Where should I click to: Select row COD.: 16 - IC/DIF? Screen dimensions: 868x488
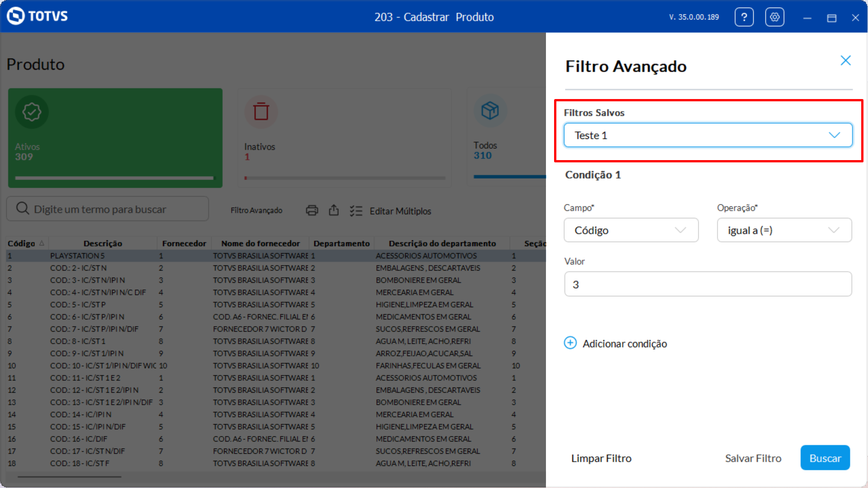tap(276, 439)
